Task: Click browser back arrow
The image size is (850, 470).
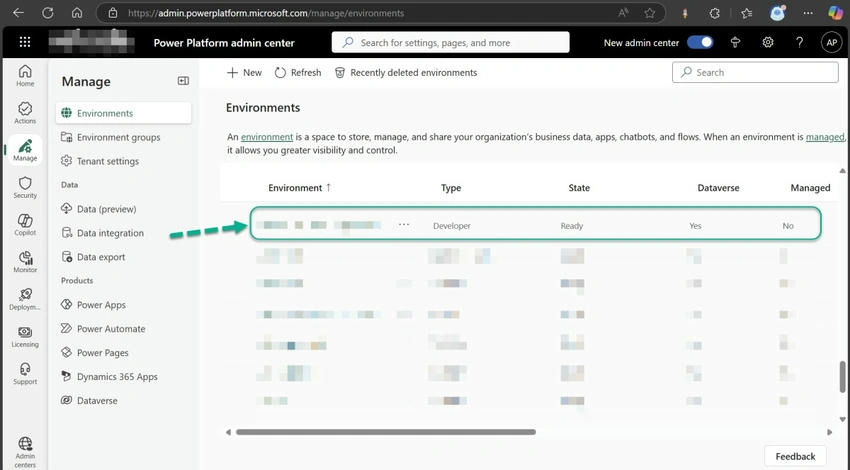Action: click(18, 13)
